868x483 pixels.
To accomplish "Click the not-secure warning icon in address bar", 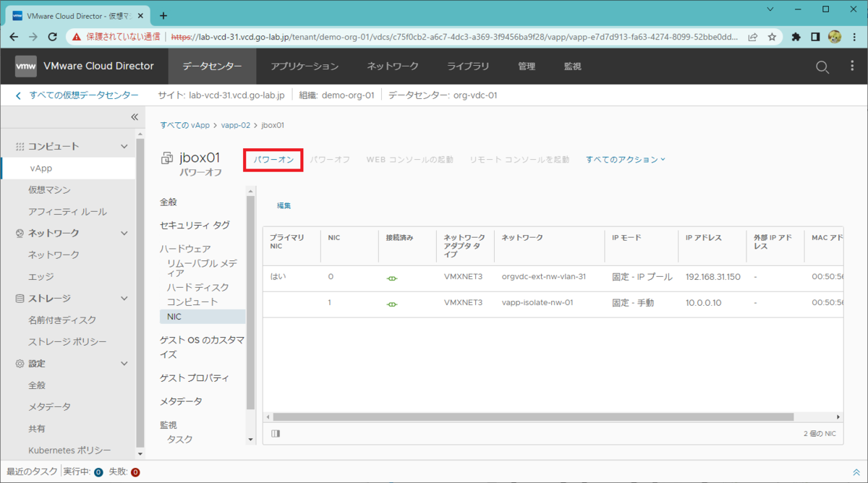I will [77, 36].
